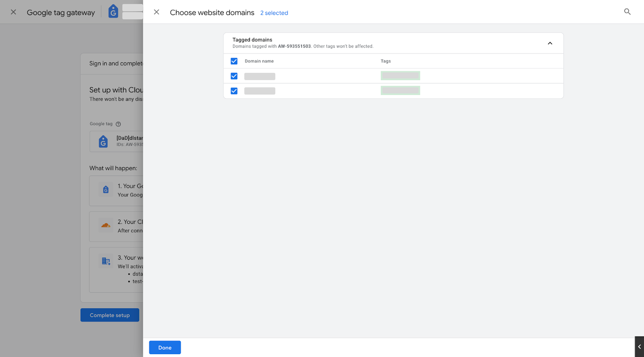Click the Done button

[165, 347]
